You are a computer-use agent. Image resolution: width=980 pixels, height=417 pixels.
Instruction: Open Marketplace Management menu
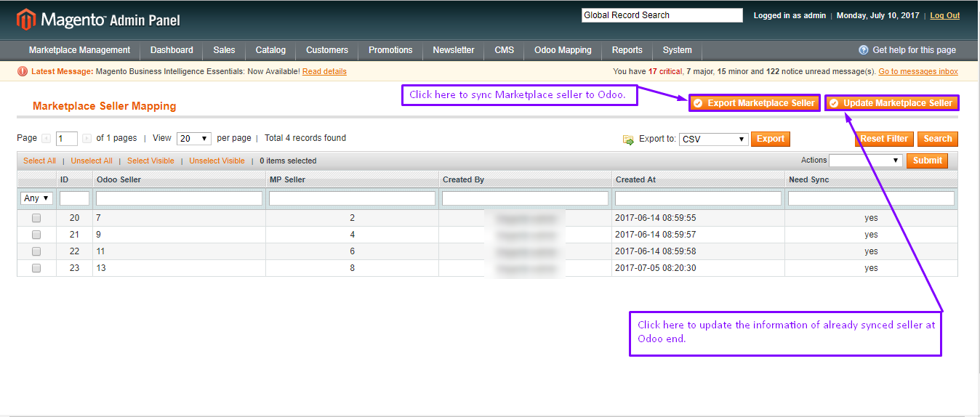[x=79, y=50]
